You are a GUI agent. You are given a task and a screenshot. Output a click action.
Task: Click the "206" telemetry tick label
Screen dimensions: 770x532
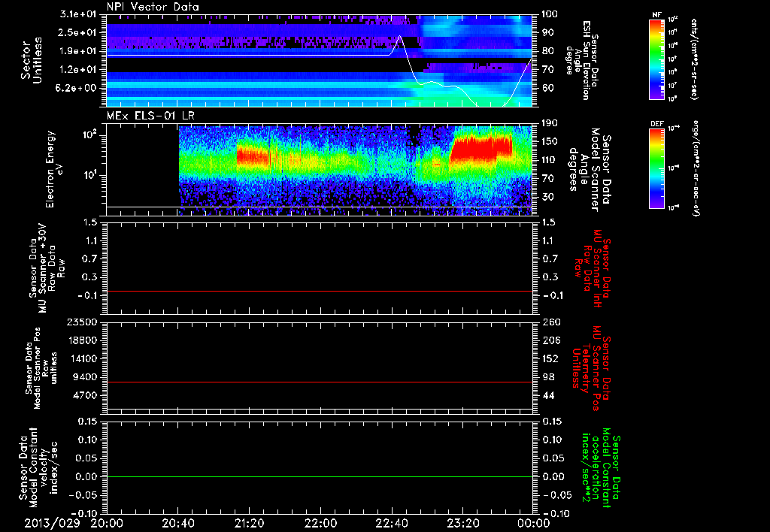coord(550,340)
